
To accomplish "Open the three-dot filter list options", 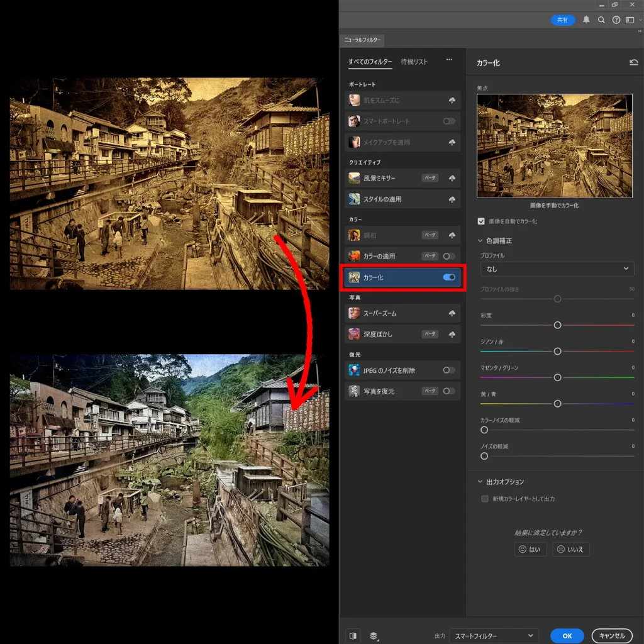I will pos(449,60).
